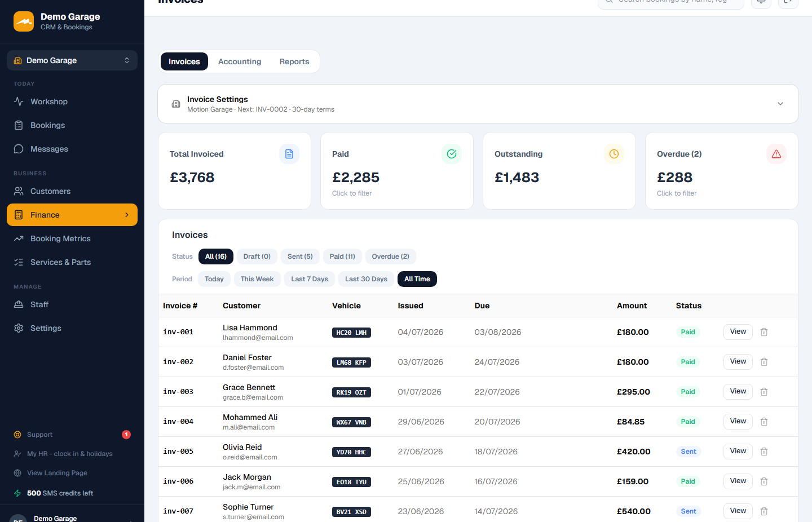Click the Support notification badge
The image size is (812, 522).
pos(126,435)
